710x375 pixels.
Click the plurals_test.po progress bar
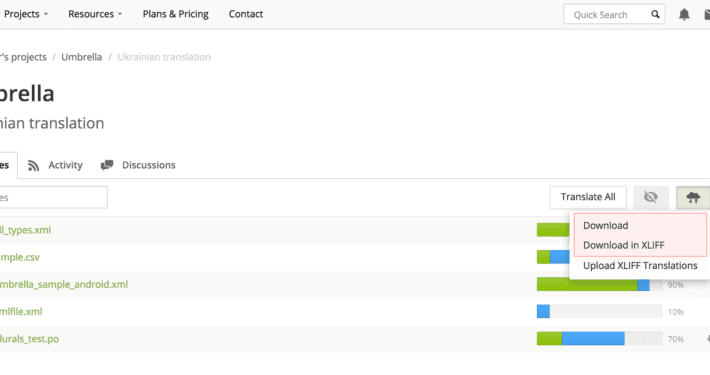[x=599, y=339]
